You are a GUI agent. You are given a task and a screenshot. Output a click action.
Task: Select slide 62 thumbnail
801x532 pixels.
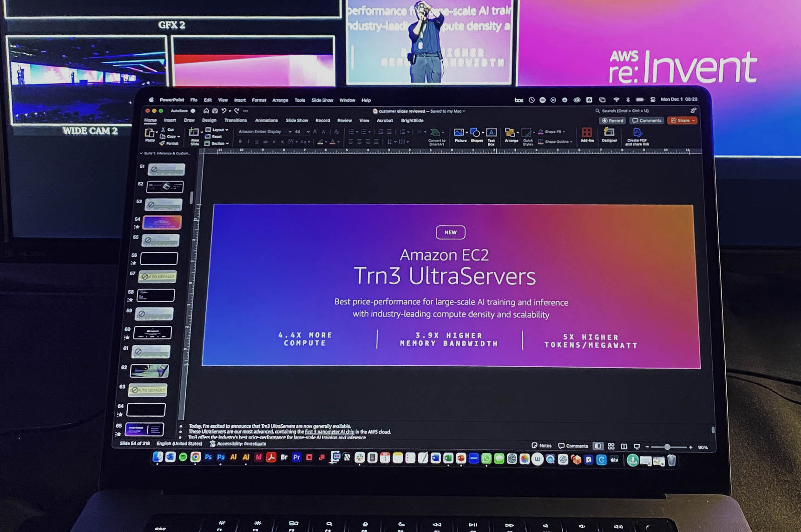coord(149,370)
